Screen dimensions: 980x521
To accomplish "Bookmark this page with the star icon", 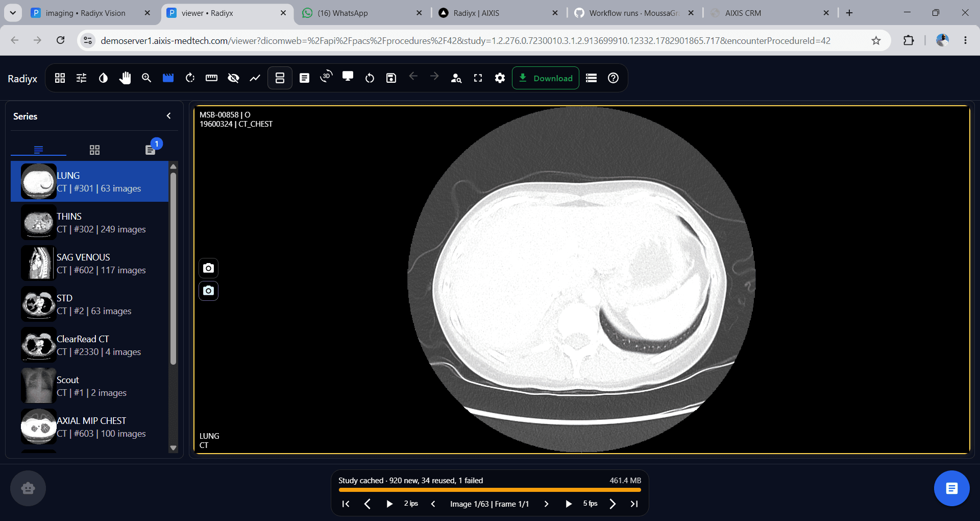I will tap(876, 40).
